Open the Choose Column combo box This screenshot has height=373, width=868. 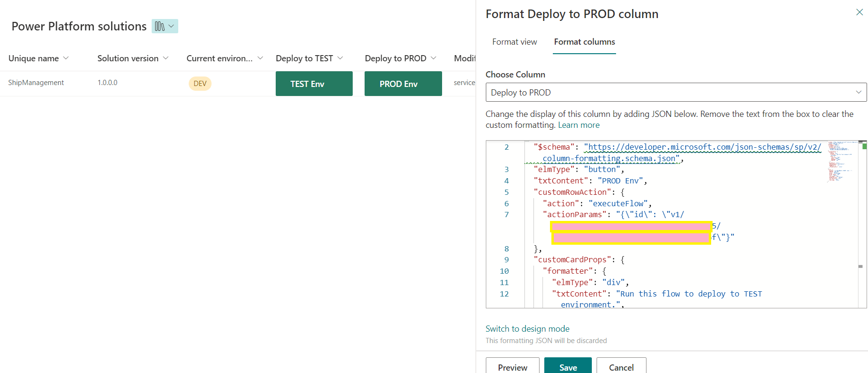coord(675,92)
